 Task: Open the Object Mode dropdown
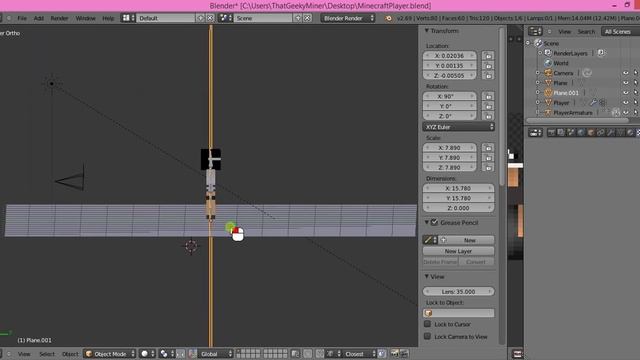110,354
